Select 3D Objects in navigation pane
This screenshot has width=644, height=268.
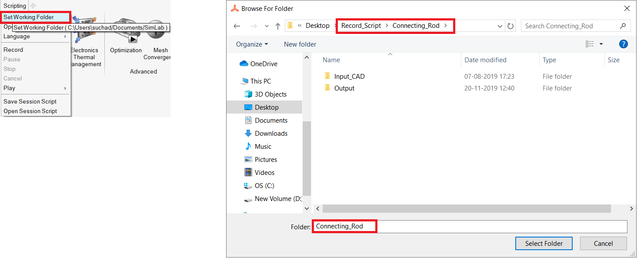265,94
